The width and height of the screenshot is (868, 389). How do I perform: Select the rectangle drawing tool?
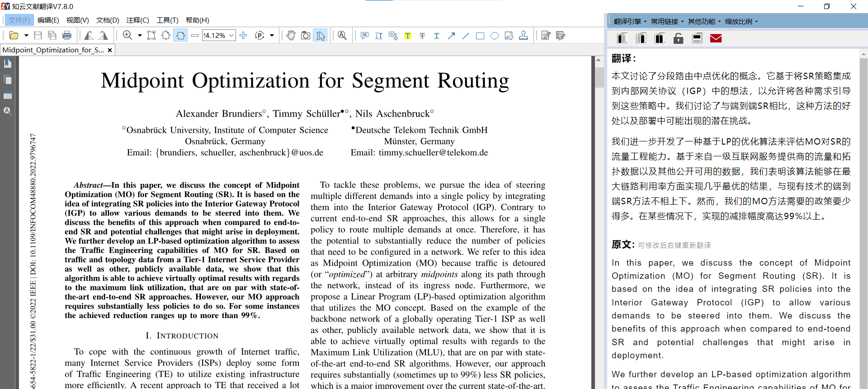pos(480,36)
